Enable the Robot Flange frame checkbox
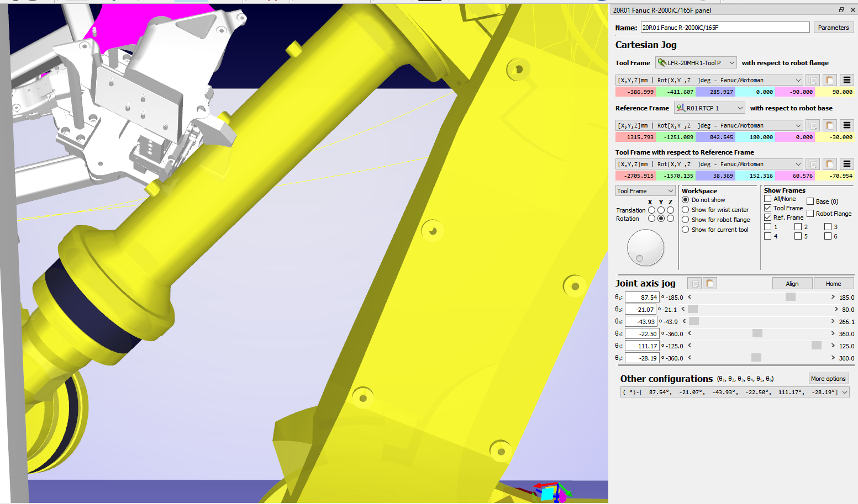 pos(810,214)
